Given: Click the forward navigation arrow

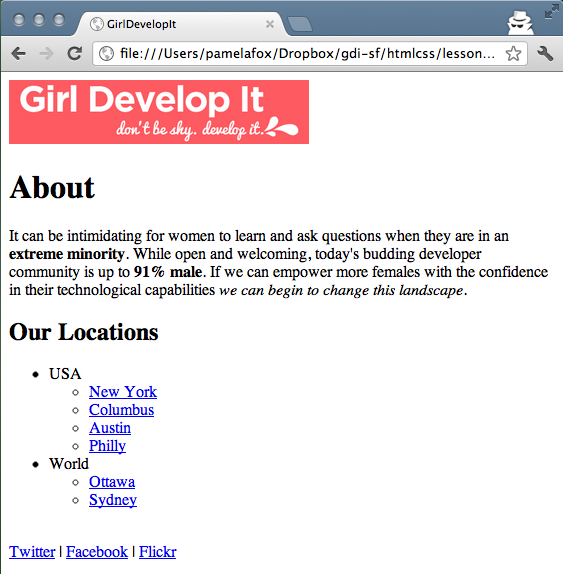Looking at the screenshot, I should (46, 54).
